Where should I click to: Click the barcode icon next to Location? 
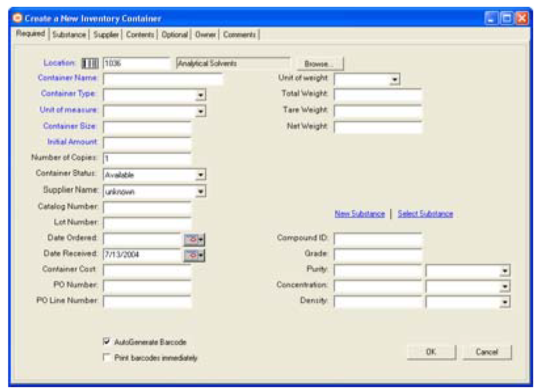coord(90,63)
